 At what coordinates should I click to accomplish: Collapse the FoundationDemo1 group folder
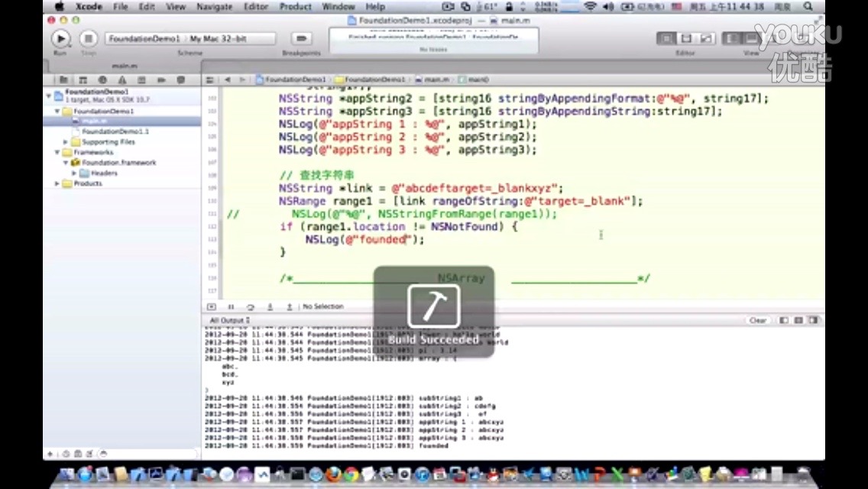pyautogui.click(x=57, y=112)
